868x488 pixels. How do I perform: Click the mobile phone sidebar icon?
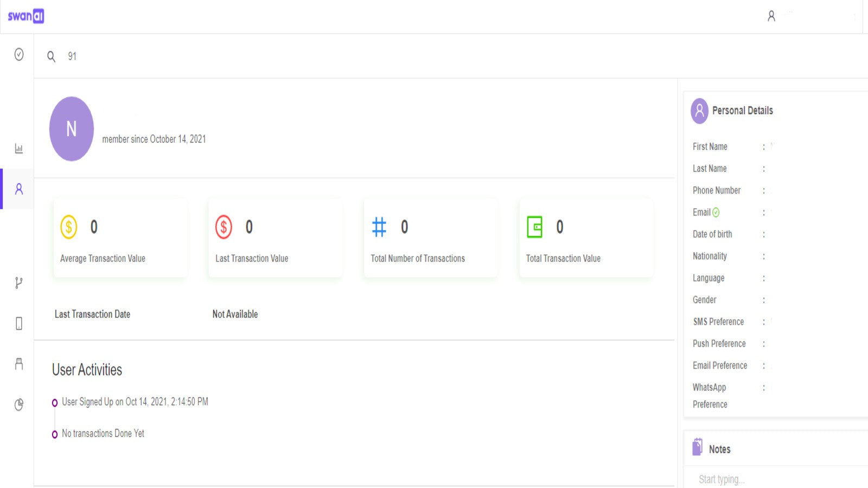pos(19,324)
